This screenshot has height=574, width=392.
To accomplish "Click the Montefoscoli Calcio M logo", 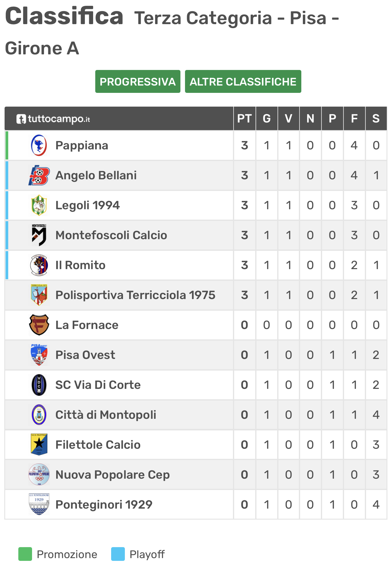I will click(39, 235).
